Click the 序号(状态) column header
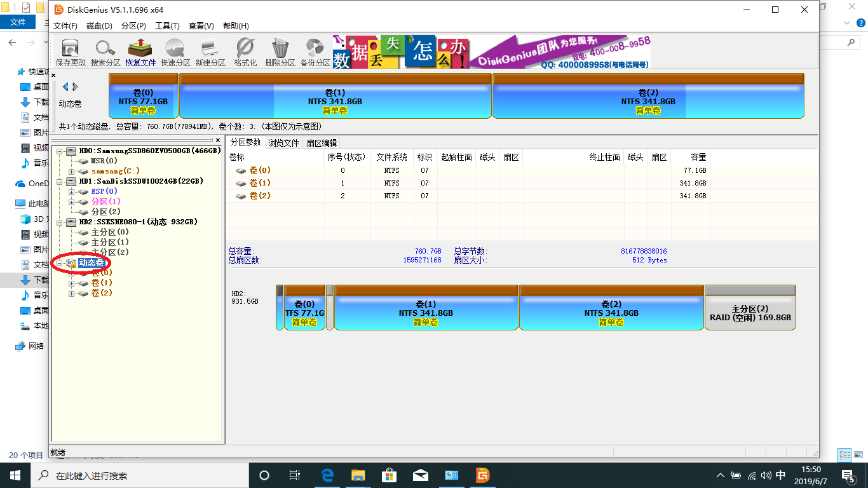This screenshot has height=488, width=868. click(347, 157)
